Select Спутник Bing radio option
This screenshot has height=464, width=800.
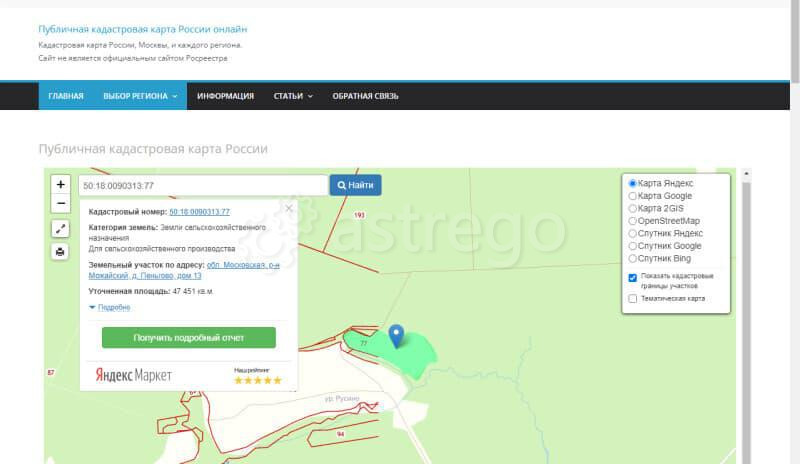tap(633, 258)
